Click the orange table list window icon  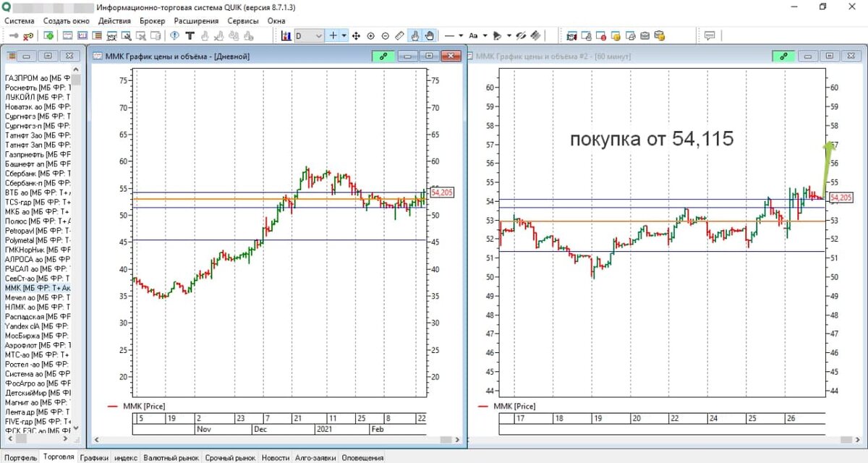(97, 35)
